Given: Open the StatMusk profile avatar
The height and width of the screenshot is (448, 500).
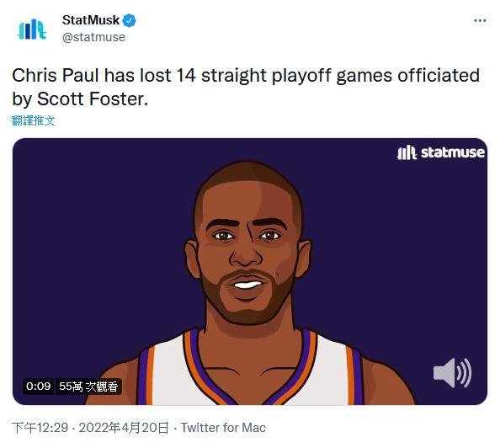Looking at the screenshot, I should tap(32, 29).
